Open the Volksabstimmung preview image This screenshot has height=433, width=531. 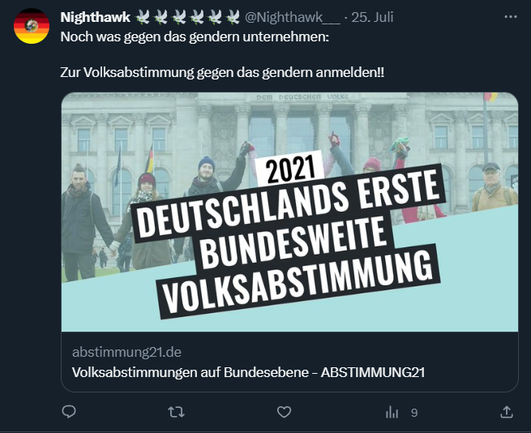click(x=290, y=212)
